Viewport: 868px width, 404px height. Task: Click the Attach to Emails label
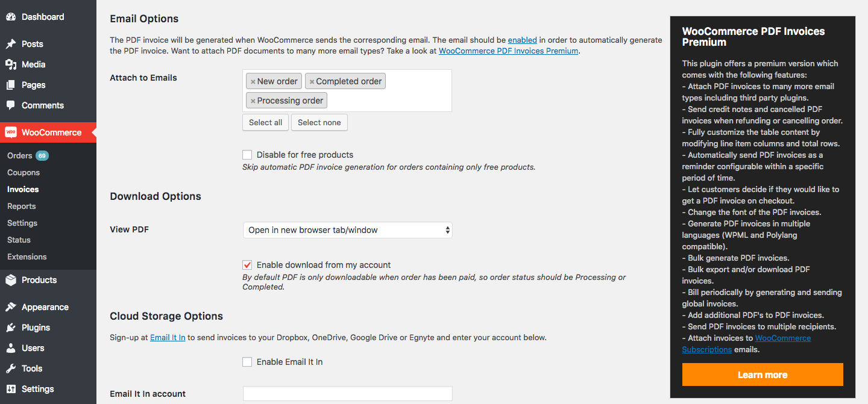[x=143, y=78]
